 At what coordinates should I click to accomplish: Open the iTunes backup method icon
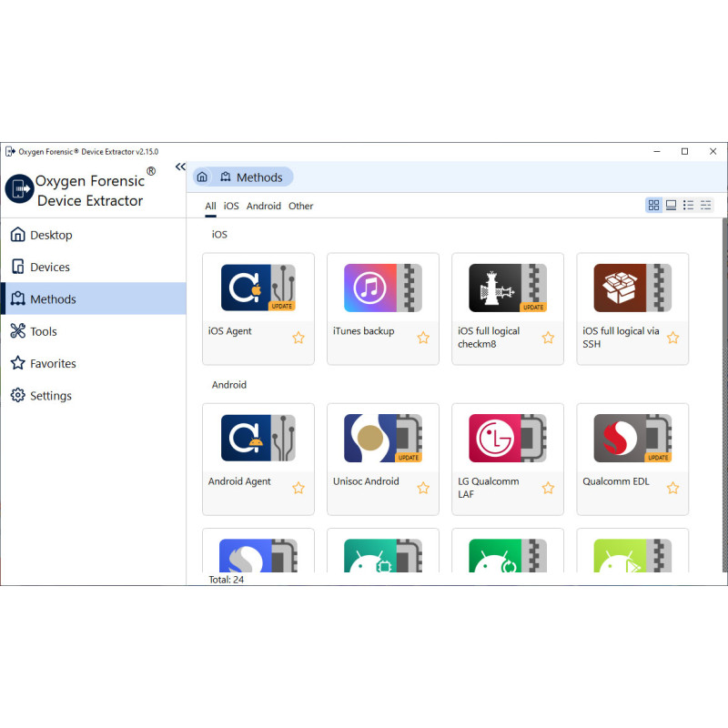click(x=382, y=288)
